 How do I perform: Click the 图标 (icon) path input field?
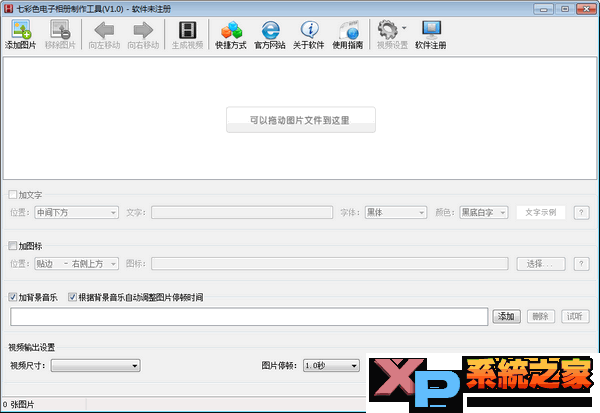pyautogui.click(x=329, y=263)
